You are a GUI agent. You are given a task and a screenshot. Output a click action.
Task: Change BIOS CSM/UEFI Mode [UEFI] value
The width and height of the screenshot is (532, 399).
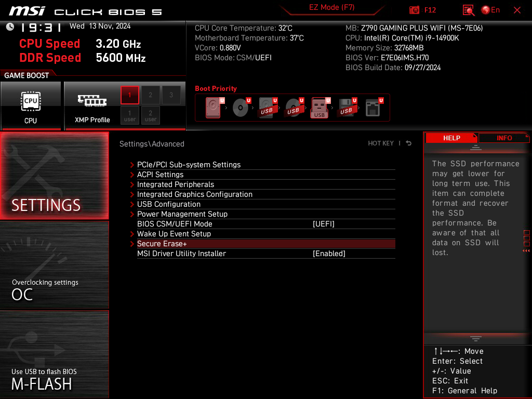pyautogui.click(x=323, y=224)
